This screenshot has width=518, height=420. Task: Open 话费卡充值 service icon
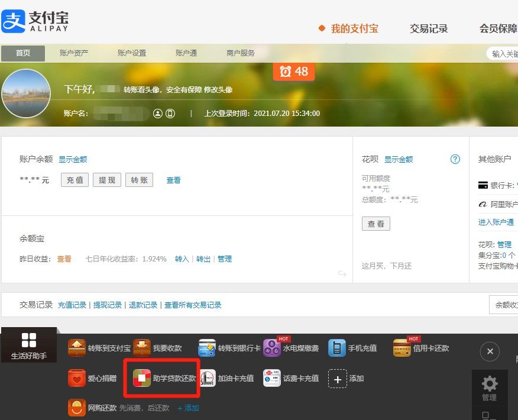(272, 379)
